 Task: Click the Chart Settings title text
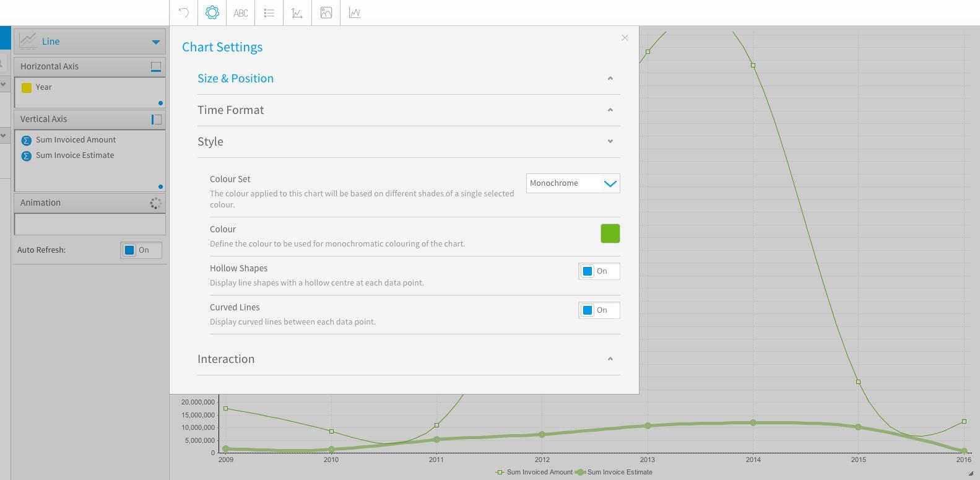click(x=222, y=47)
